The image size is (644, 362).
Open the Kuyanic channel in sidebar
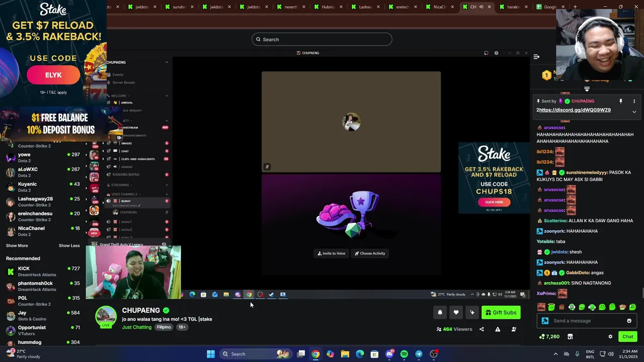(43, 187)
